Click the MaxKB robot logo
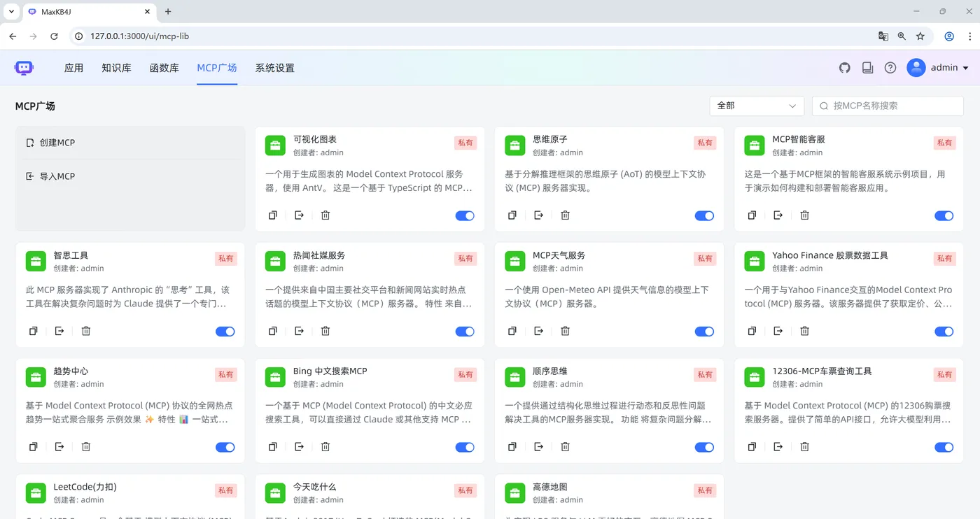The height and width of the screenshot is (519, 980). (24, 67)
